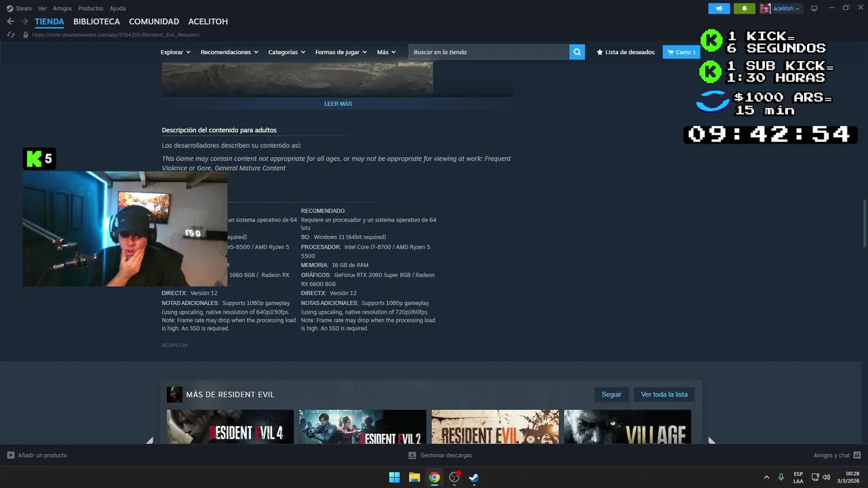Open the OBS Studio taskbar icon
The height and width of the screenshot is (488, 868).
454,477
